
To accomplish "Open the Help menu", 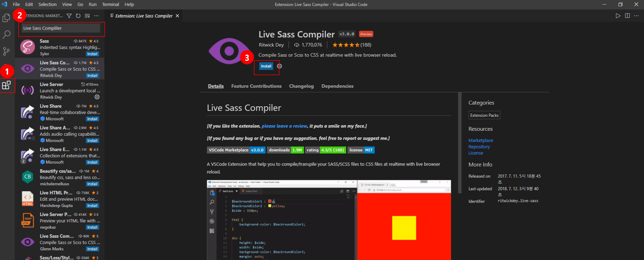I will tap(130, 4).
